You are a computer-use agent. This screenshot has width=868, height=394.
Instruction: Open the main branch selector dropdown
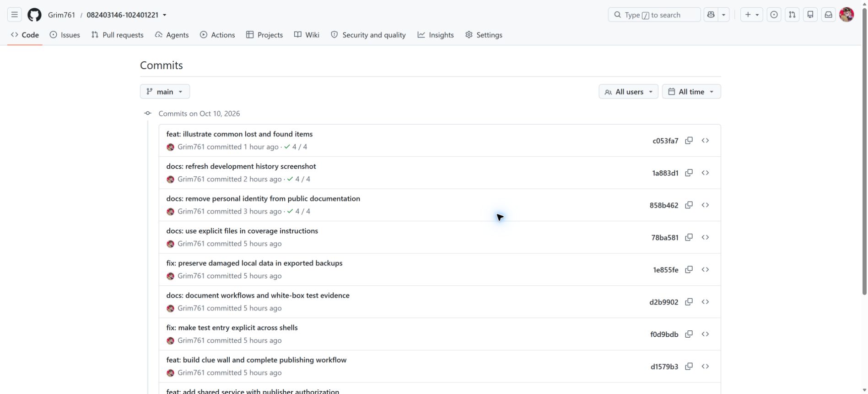coord(165,92)
